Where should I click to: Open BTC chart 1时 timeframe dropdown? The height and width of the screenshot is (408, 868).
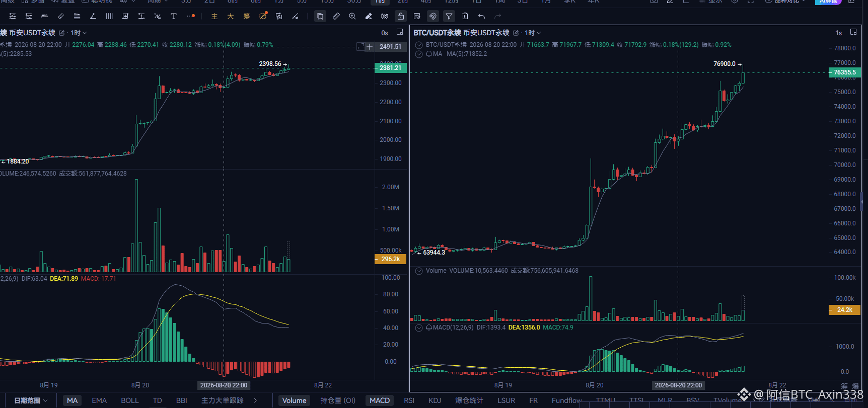pos(533,33)
